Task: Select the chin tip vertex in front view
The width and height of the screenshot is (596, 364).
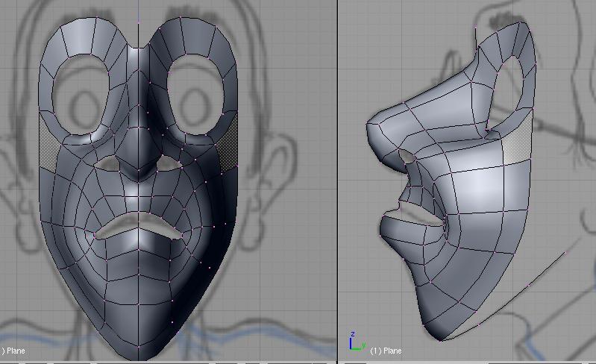Action: (138, 347)
